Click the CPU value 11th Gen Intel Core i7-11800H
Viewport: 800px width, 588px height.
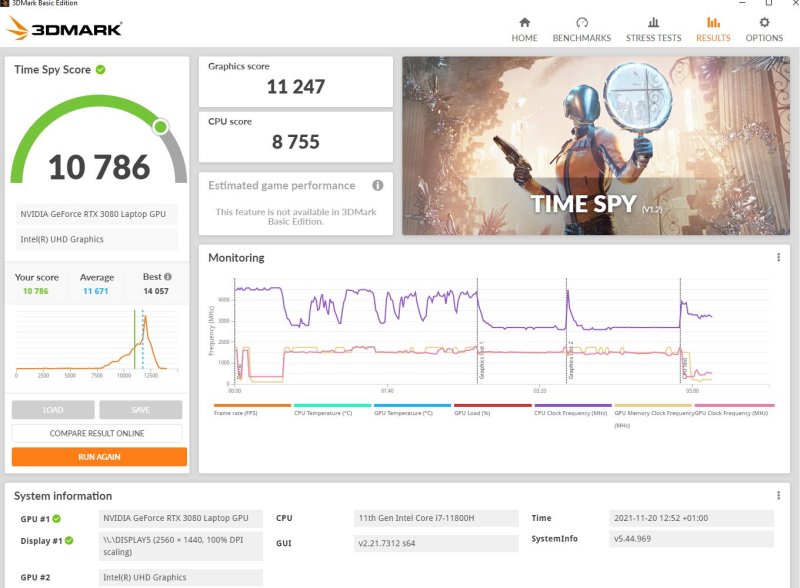(x=436, y=518)
